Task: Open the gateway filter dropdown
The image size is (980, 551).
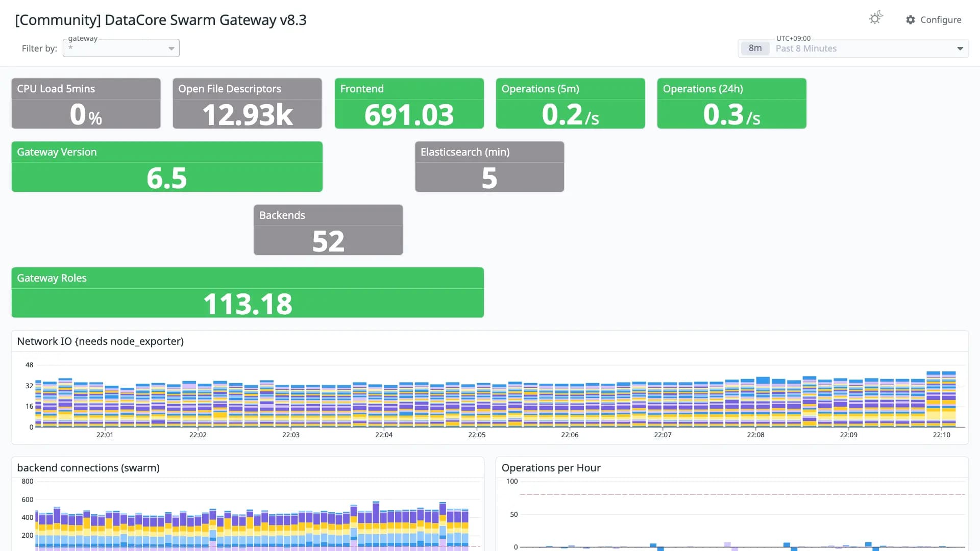Action: [121, 48]
